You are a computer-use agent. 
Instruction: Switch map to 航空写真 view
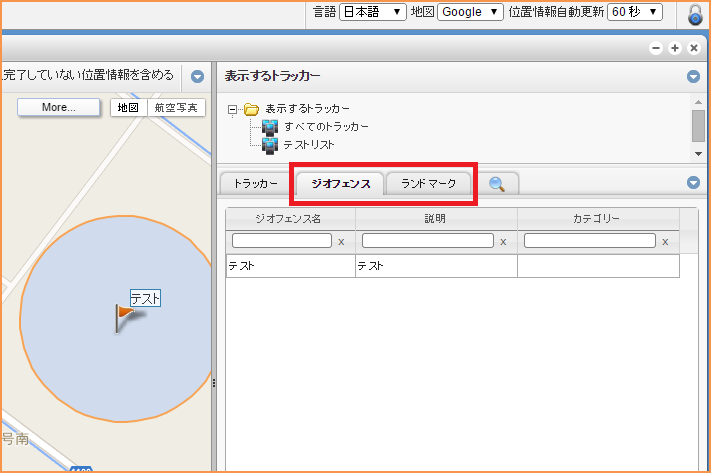click(x=176, y=107)
